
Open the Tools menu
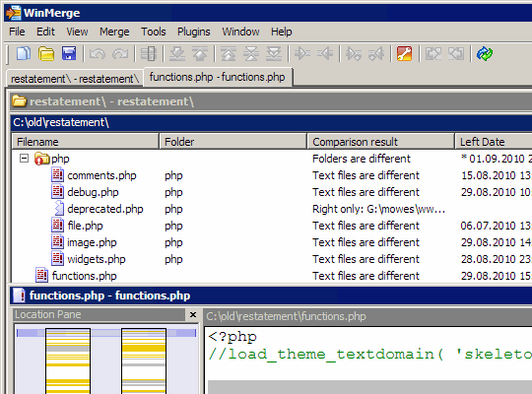(x=154, y=32)
